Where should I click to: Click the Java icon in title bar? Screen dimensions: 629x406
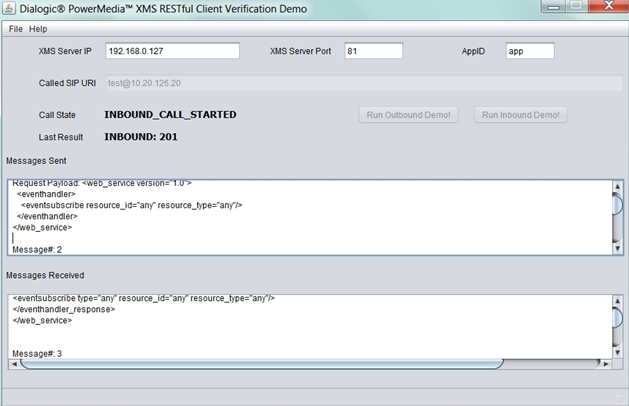click(x=10, y=9)
